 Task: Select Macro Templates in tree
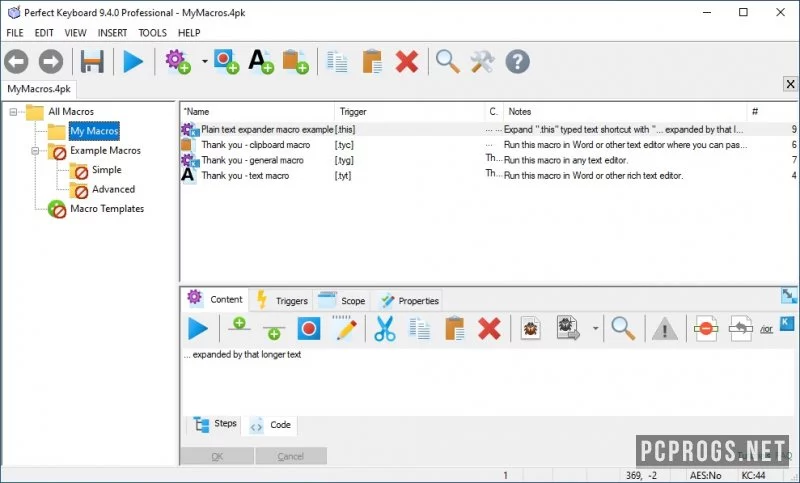click(x=107, y=209)
